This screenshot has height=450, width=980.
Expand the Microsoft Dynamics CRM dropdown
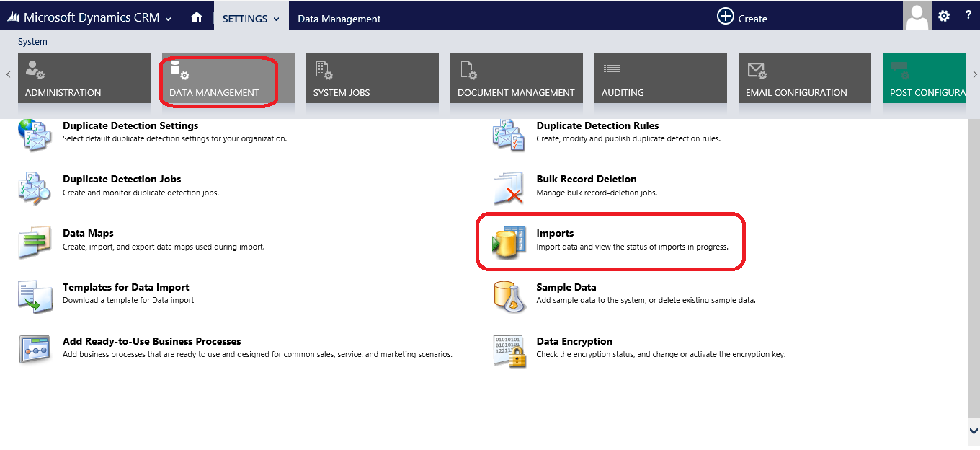coord(169,19)
